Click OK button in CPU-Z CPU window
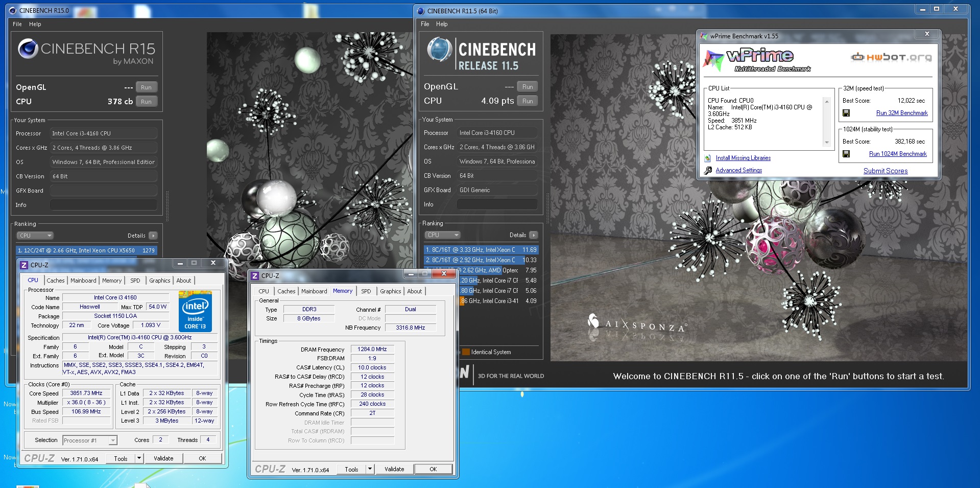 pyautogui.click(x=202, y=458)
